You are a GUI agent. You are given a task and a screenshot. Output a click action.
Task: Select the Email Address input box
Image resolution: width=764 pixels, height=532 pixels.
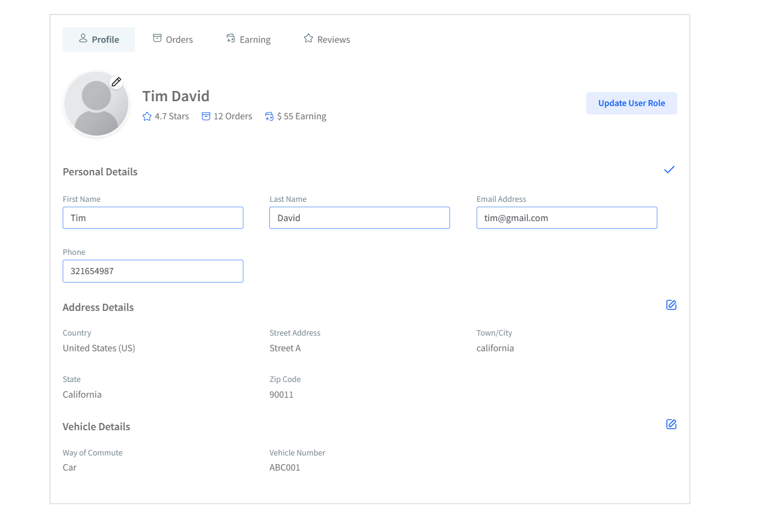pos(566,218)
